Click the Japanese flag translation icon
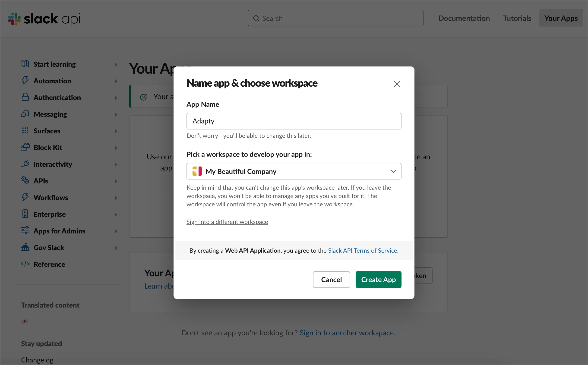 click(x=24, y=321)
